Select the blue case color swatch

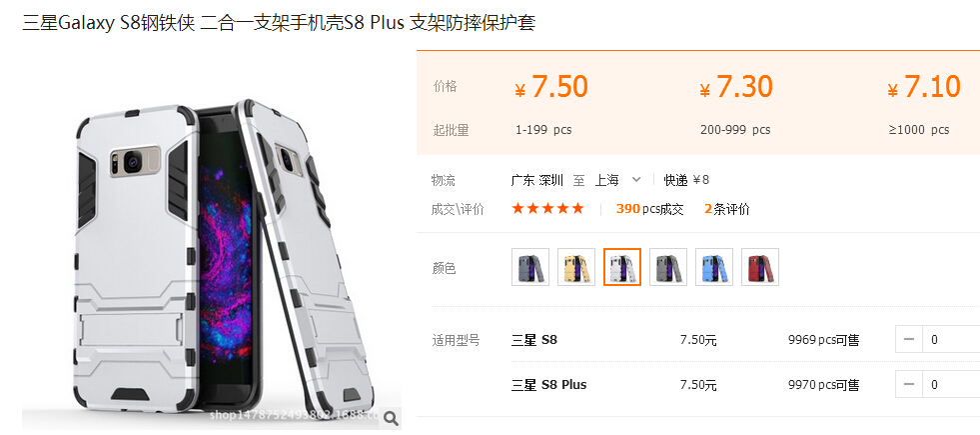coord(714,267)
